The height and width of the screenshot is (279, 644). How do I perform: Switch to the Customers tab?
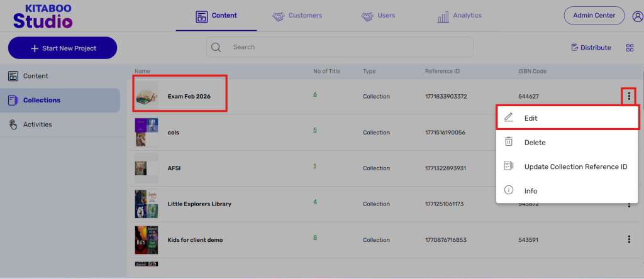297,16
